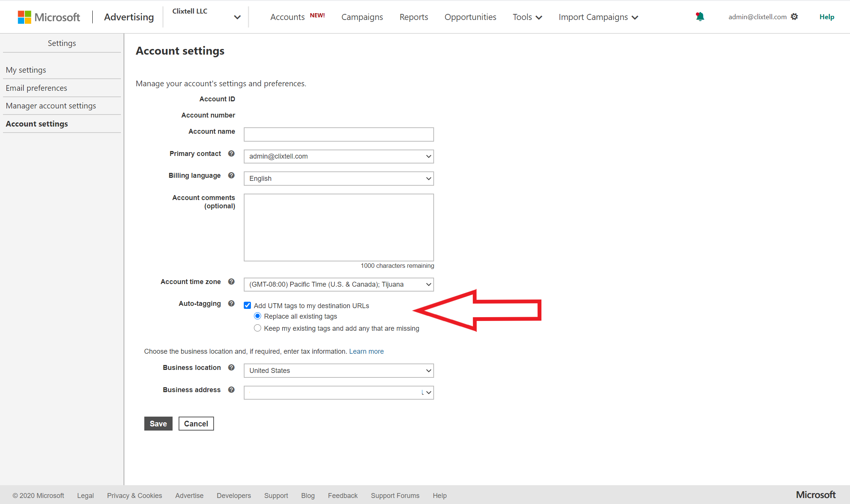Screen dimensions: 850x504
Task: Open Support footer link
Action: (x=276, y=495)
